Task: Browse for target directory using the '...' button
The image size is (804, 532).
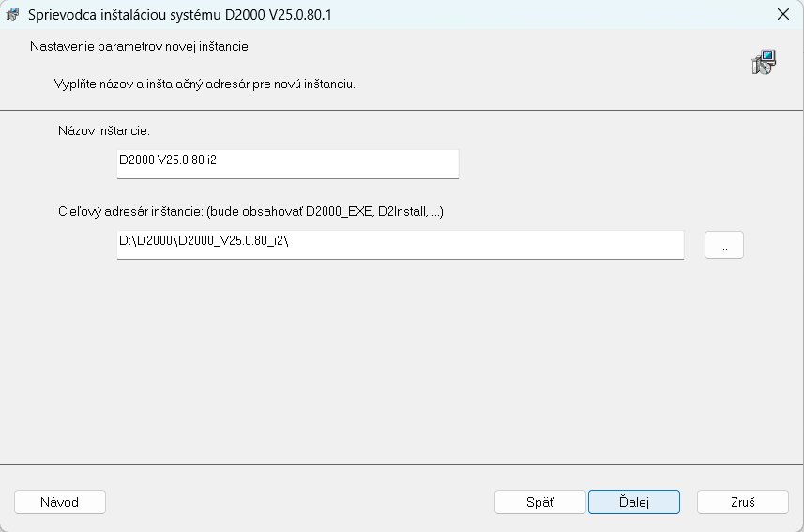Action: click(723, 245)
